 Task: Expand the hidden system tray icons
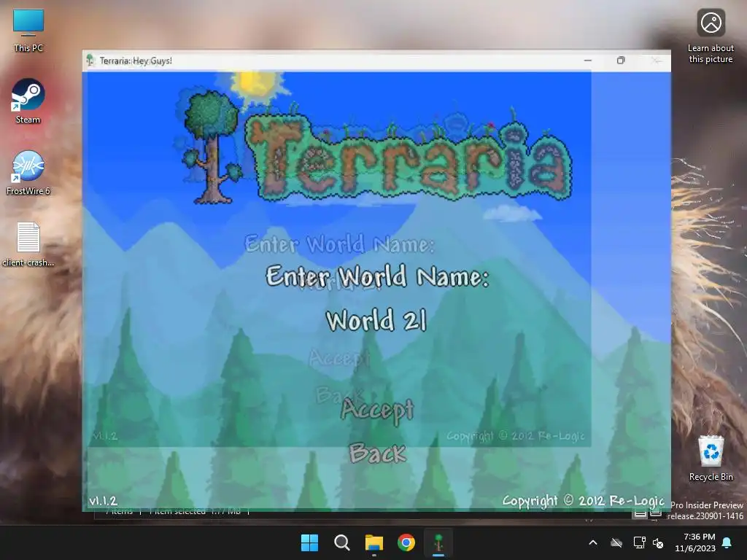tap(593, 542)
